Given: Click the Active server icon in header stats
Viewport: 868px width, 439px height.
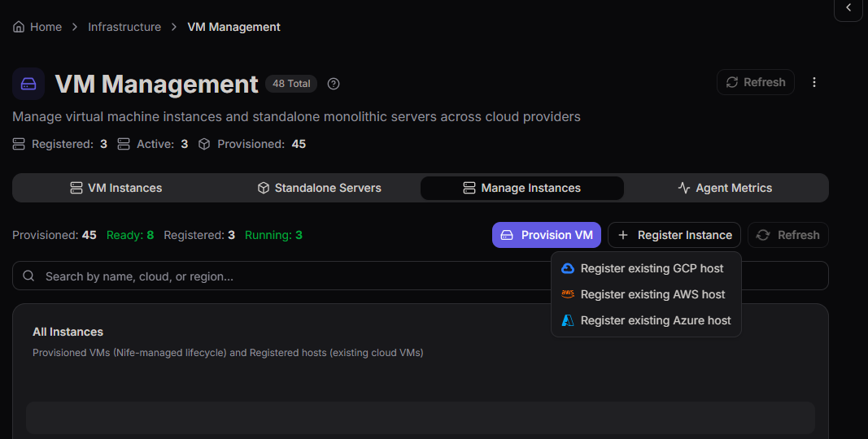Looking at the screenshot, I should coord(124,144).
